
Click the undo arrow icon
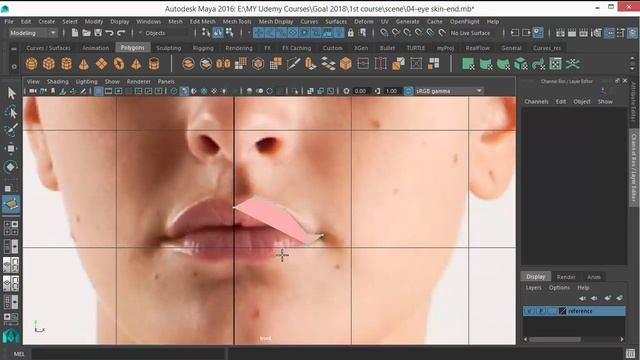(x=109, y=33)
